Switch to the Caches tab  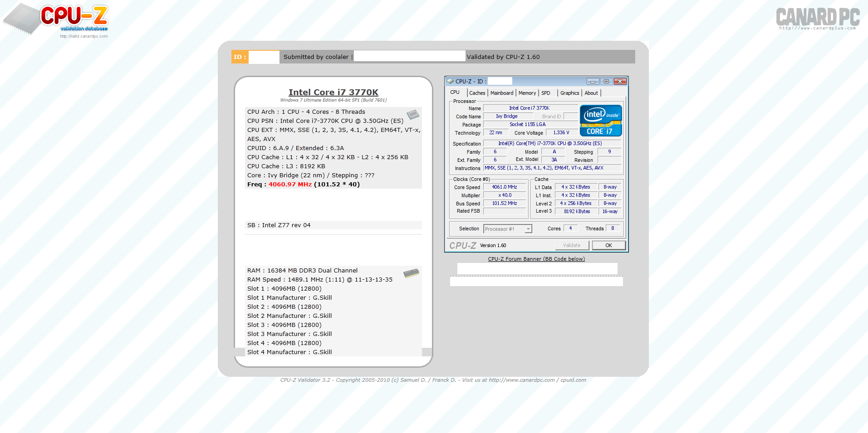coord(477,93)
